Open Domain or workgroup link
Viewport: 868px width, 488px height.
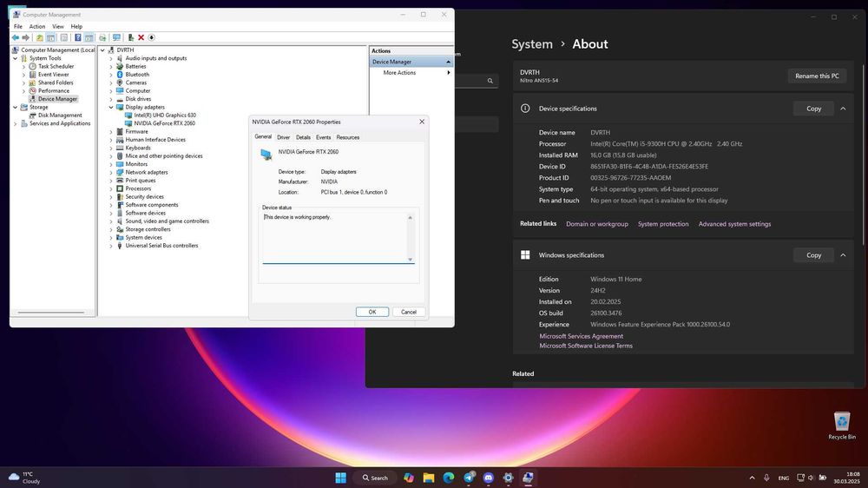point(597,224)
